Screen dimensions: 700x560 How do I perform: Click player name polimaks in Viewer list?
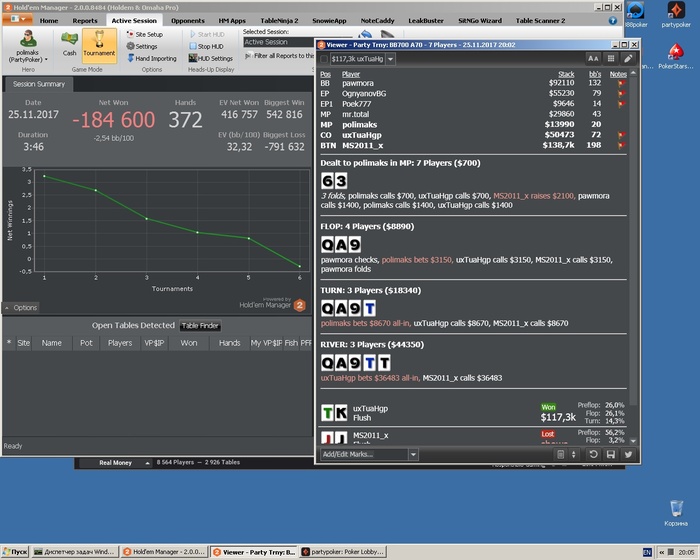click(x=359, y=125)
